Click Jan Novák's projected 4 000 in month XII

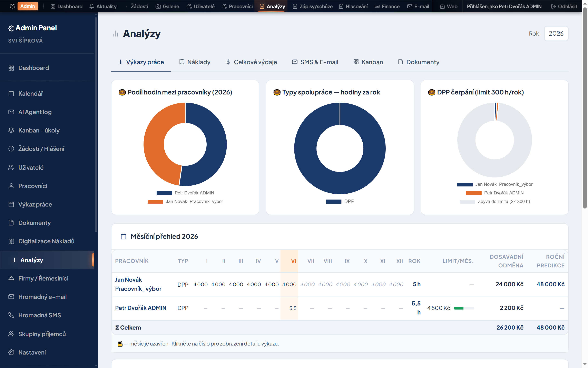point(396,285)
